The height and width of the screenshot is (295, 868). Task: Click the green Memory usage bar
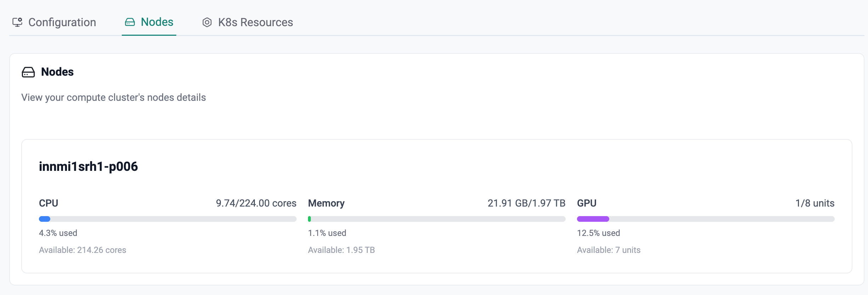(x=309, y=219)
